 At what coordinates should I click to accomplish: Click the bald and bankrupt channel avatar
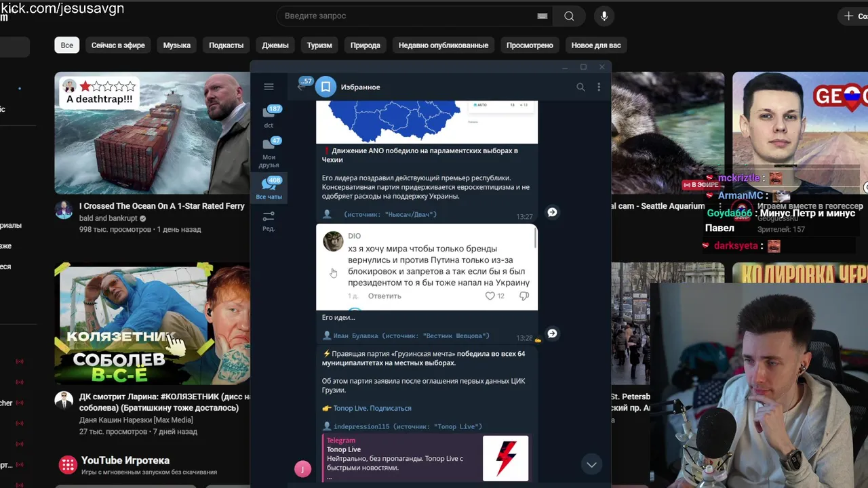coord(64,209)
